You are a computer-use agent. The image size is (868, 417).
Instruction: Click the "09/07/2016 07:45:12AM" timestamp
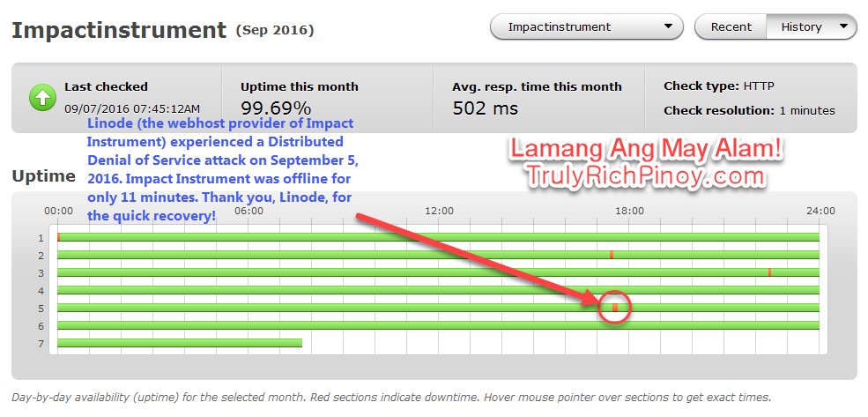point(132,109)
